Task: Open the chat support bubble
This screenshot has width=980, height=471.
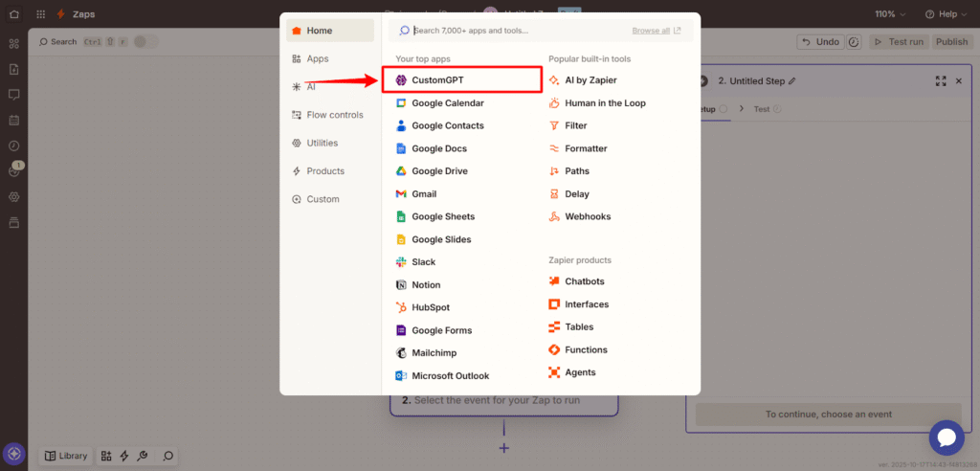Action: (x=947, y=437)
